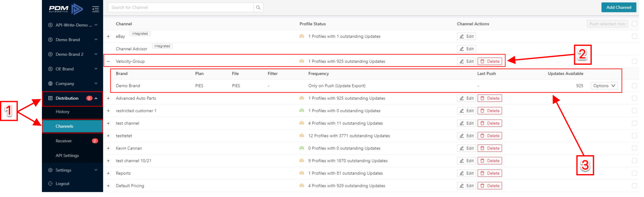This screenshot has height=197, width=644.
Task: Collapse the Velocity-Group channel row
Action: tap(108, 61)
